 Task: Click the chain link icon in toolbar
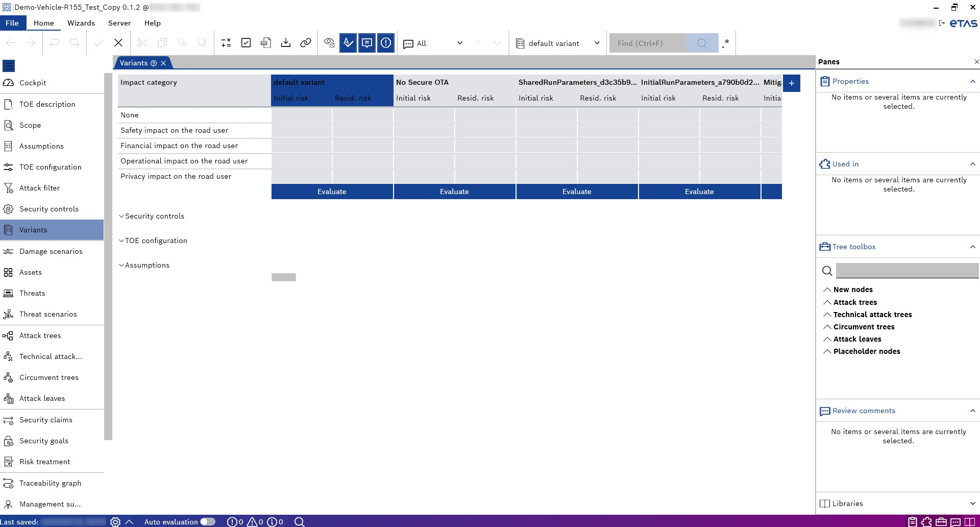point(306,43)
